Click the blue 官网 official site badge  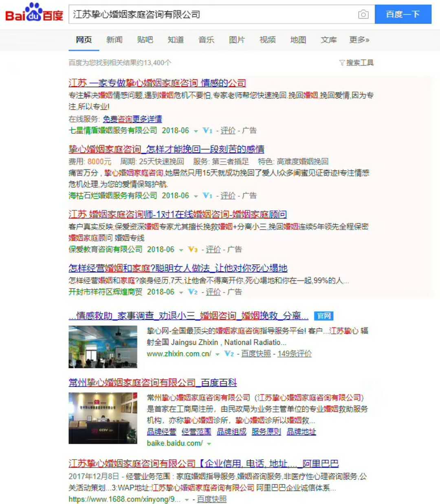pyautogui.click(x=324, y=316)
